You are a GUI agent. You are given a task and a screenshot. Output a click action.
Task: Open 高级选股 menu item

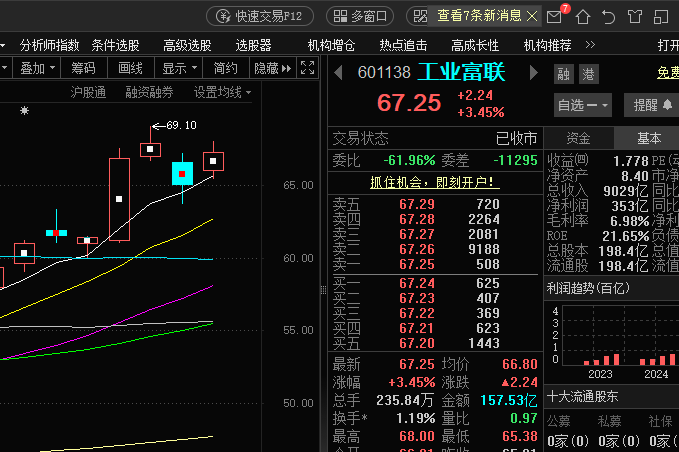[187, 45]
